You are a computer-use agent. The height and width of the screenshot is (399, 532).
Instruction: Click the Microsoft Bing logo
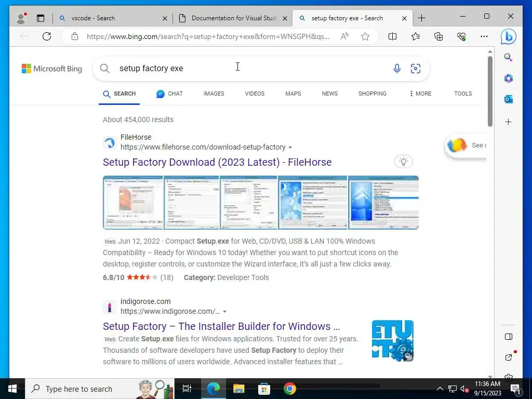[x=52, y=69]
